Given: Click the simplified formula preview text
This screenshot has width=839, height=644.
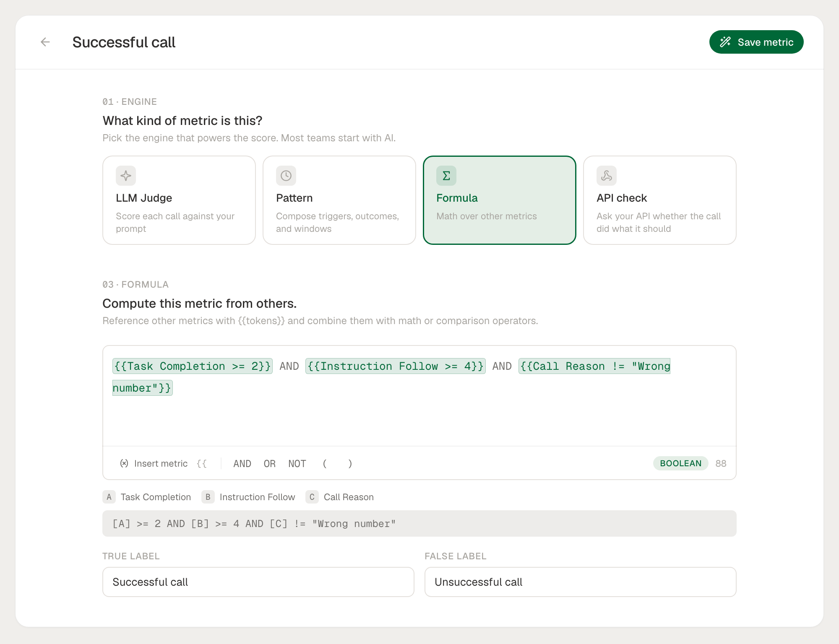Looking at the screenshot, I should pyautogui.click(x=254, y=524).
